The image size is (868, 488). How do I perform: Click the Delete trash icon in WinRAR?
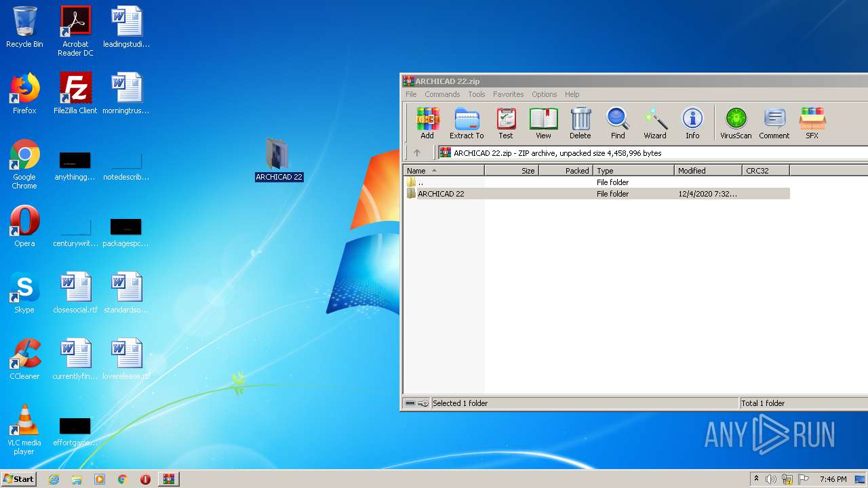click(580, 123)
